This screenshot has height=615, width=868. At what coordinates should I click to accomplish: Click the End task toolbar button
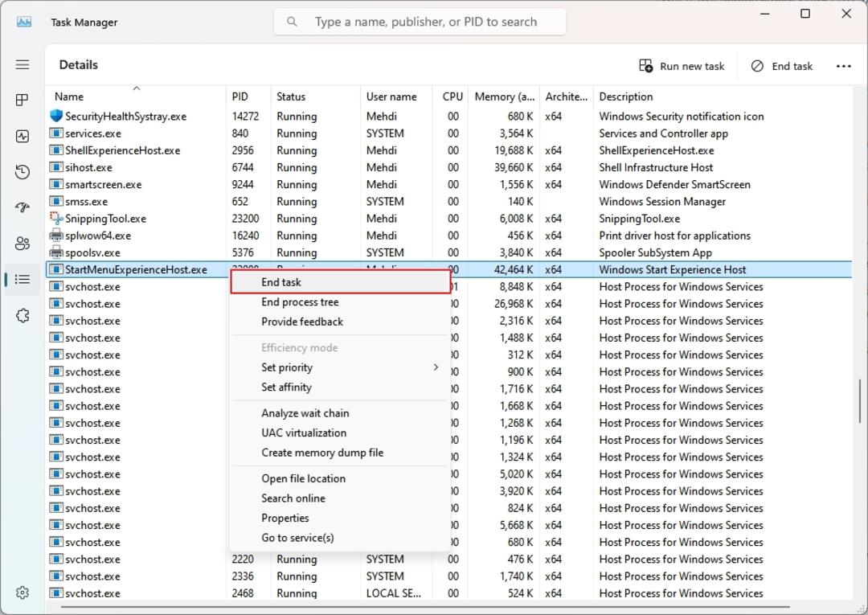pos(782,67)
